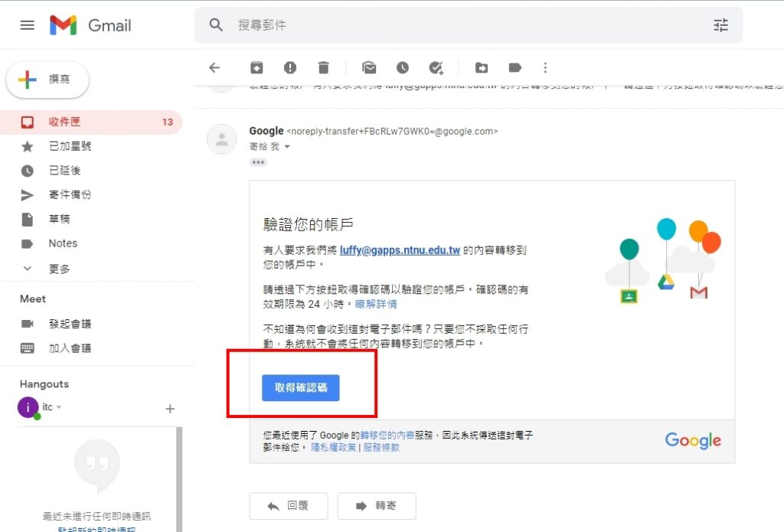The width and height of the screenshot is (784, 532).
Task: Show trimmed content ellipsis button
Action: pos(258,162)
